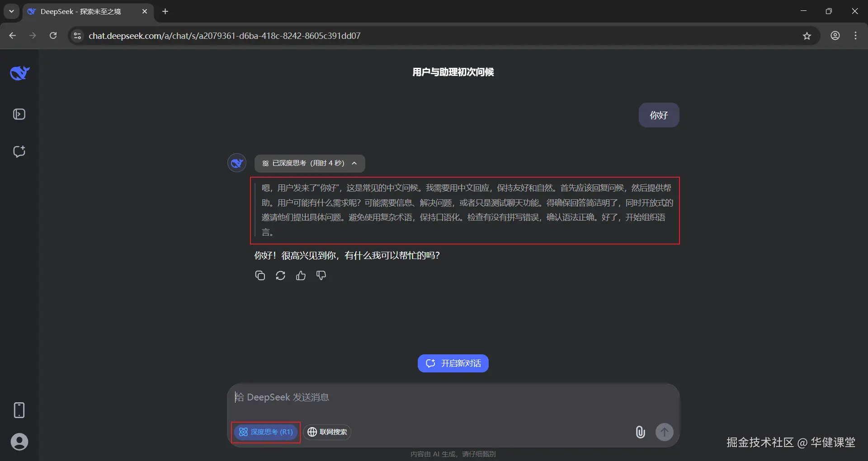
Task: Click the assistant avatar beside the reply
Action: tap(237, 163)
